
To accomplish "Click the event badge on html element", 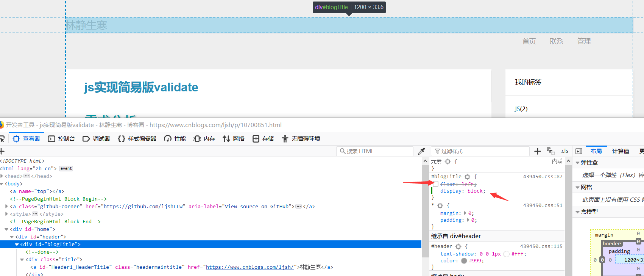I will point(66,168).
